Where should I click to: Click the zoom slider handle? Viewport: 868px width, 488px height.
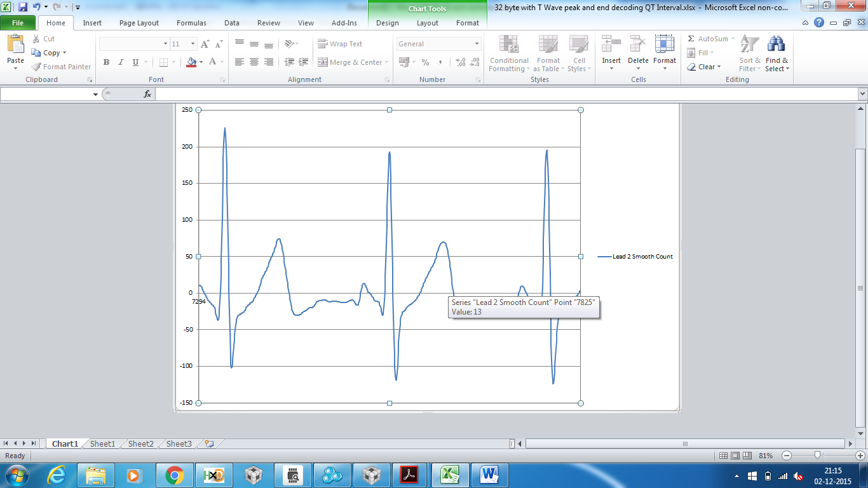(818, 455)
